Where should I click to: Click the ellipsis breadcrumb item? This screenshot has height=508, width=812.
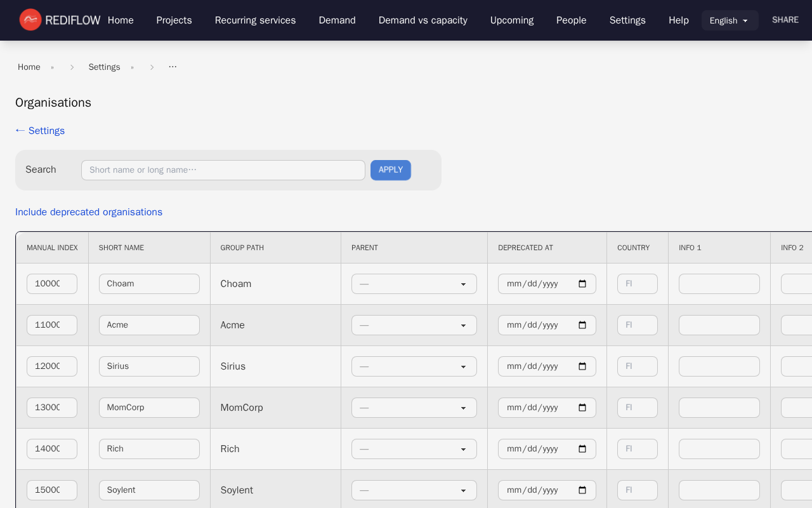coord(173,67)
